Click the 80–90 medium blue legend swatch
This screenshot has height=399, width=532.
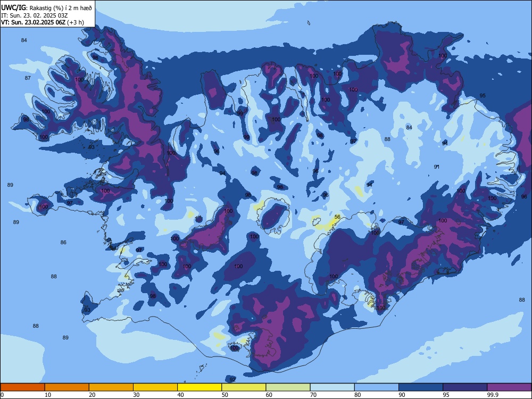tap(377, 387)
